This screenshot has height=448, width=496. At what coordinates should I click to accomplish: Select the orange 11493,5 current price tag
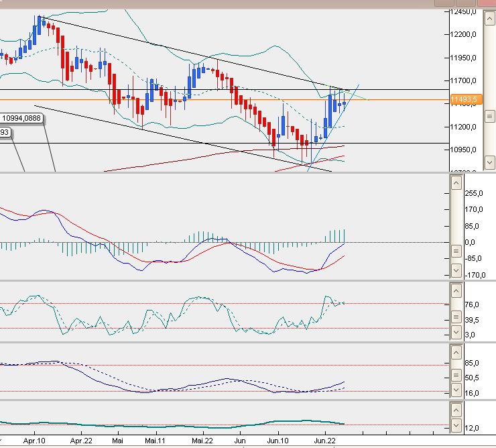point(466,99)
